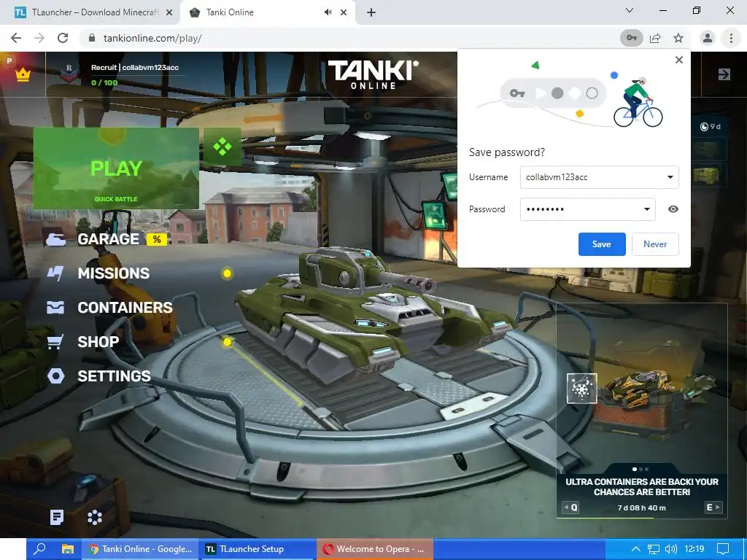
Task: Click the address bar URL tankionline.com/play/
Action: 152,38
